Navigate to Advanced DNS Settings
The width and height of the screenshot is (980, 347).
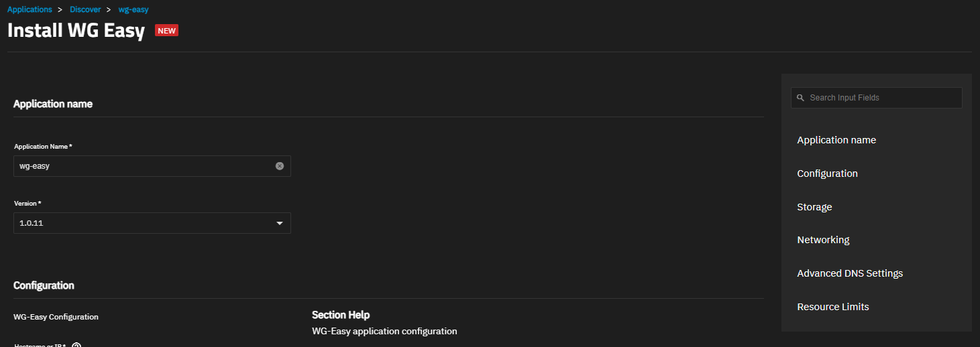tap(850, 273)
